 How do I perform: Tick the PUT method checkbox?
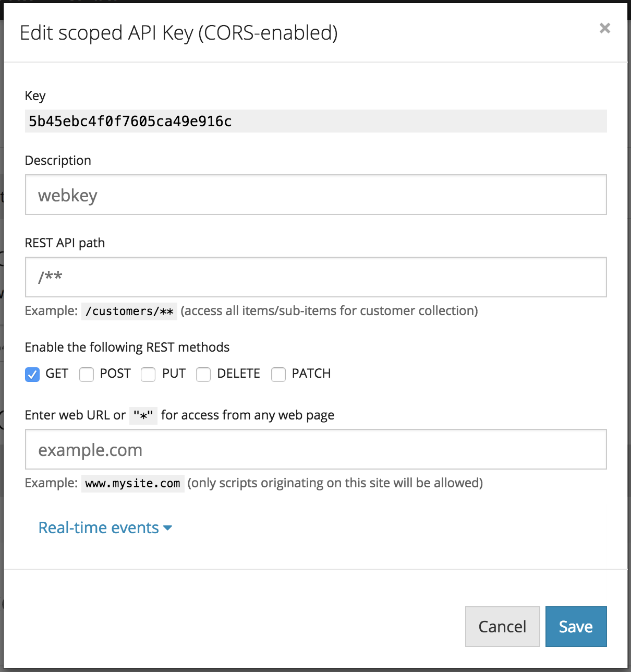(x=148, y=375)
